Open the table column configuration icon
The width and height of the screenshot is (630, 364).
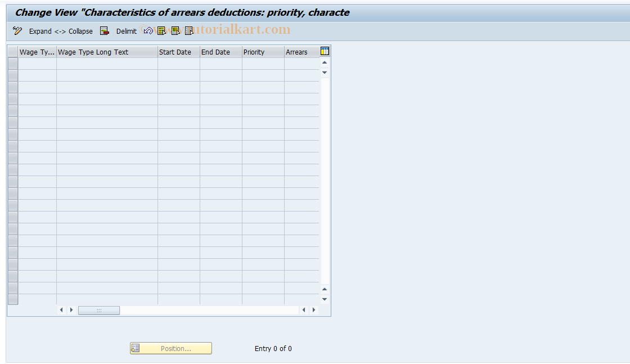[x=325, y=51]
